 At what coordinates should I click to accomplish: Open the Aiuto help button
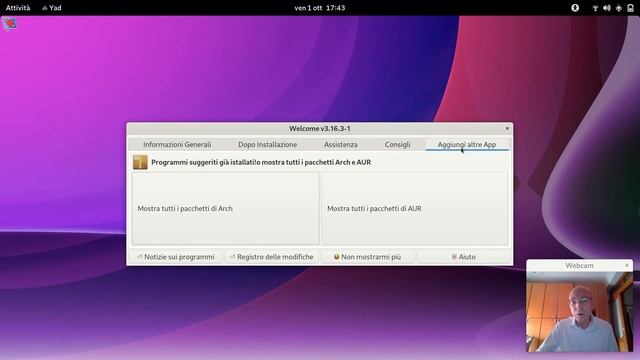tap(464, 257)
